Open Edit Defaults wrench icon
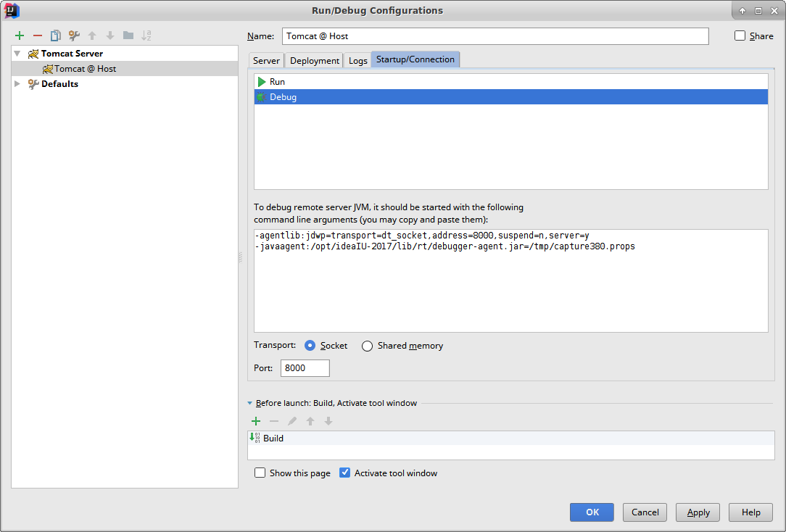This screenshot has height=532, width=786. (x=74, y=36)
